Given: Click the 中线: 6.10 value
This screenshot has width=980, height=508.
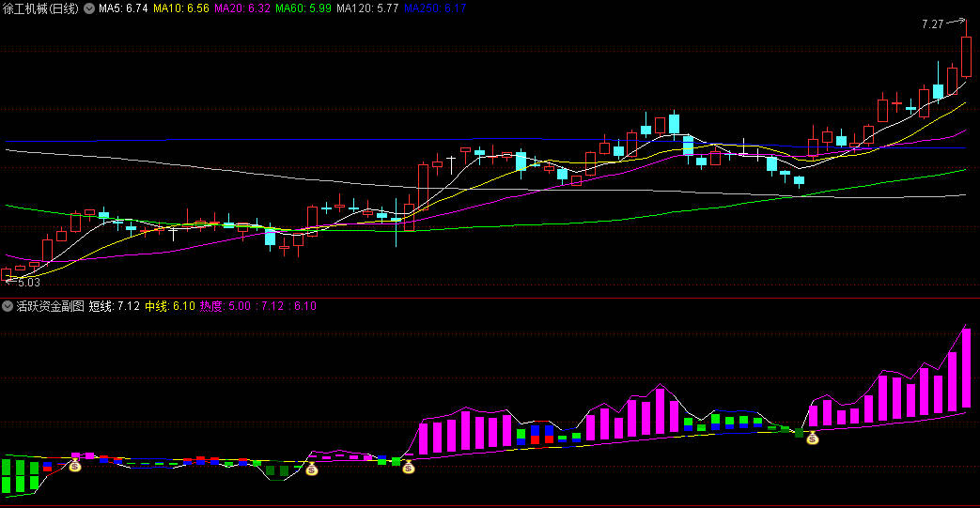Looking at the screenshot, I should coord(170,306).
